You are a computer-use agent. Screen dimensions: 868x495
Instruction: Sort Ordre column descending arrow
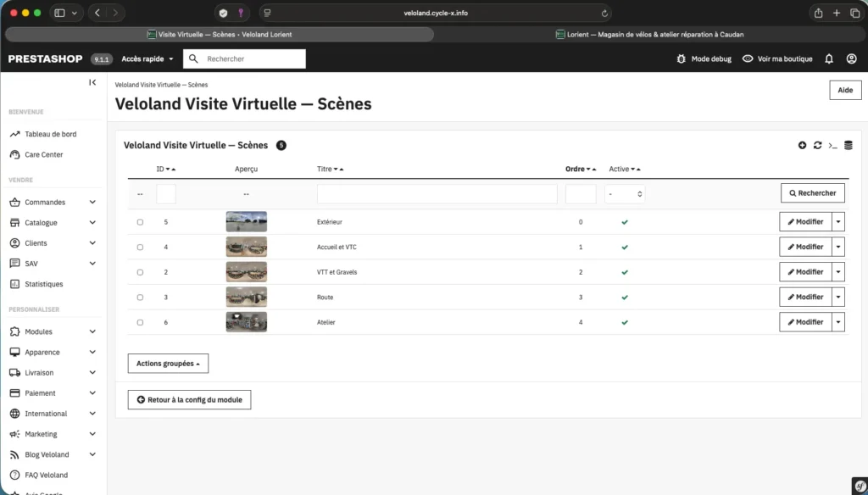click(588, 170)
